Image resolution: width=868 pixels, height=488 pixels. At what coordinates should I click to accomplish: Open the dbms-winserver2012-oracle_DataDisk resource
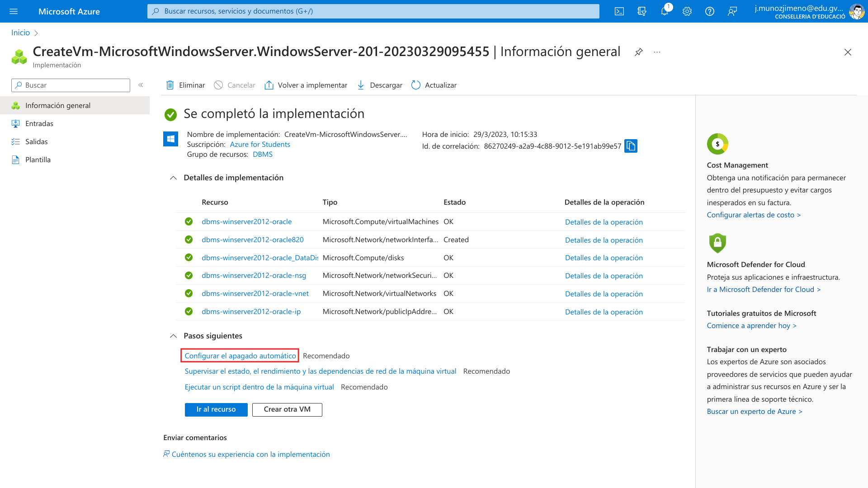coord(260,258)
